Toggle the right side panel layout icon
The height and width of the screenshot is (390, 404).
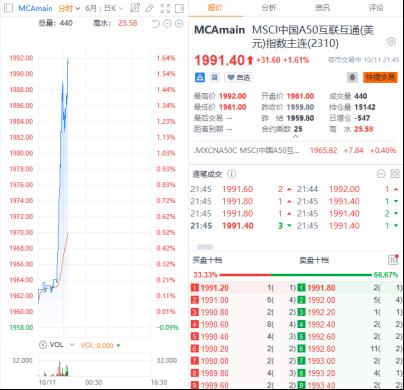pyautogui.click(x=180, y=8)
